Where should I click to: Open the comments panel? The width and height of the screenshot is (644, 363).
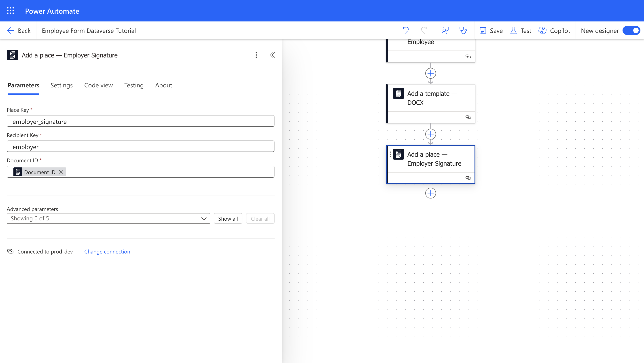(445, 30)
